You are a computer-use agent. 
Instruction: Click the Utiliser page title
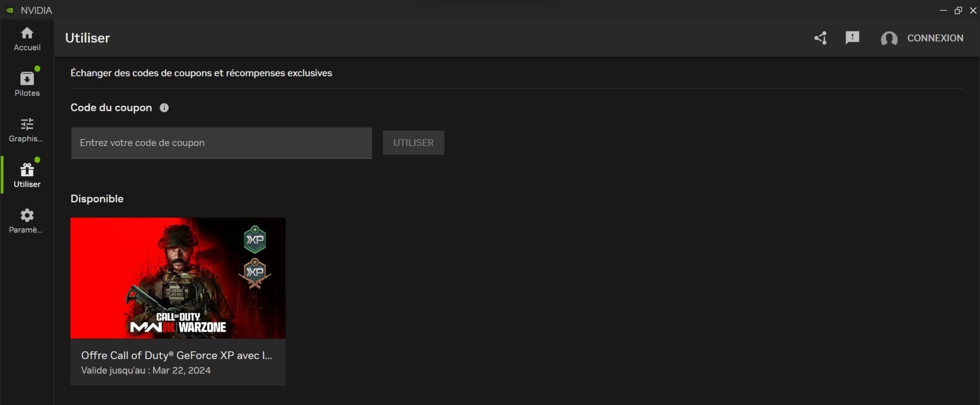tap(87, 38)
